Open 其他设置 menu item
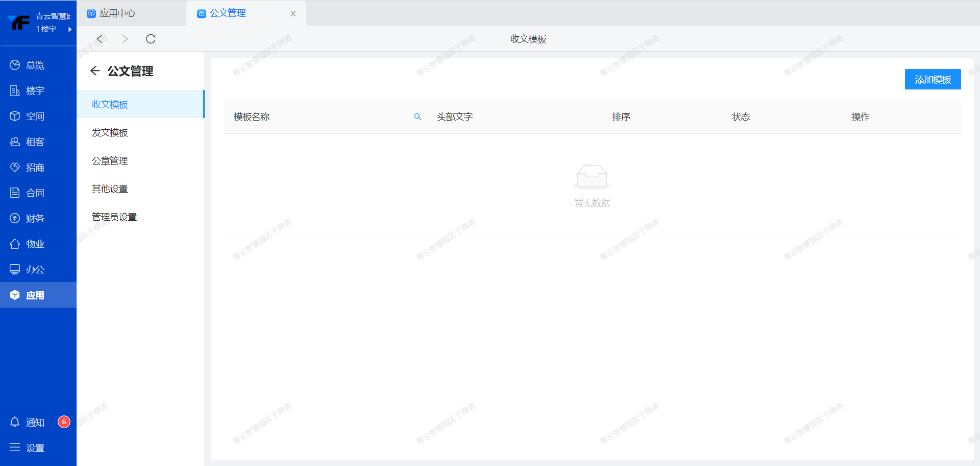Viewport: 980px width, 466px height. point(110,189)
